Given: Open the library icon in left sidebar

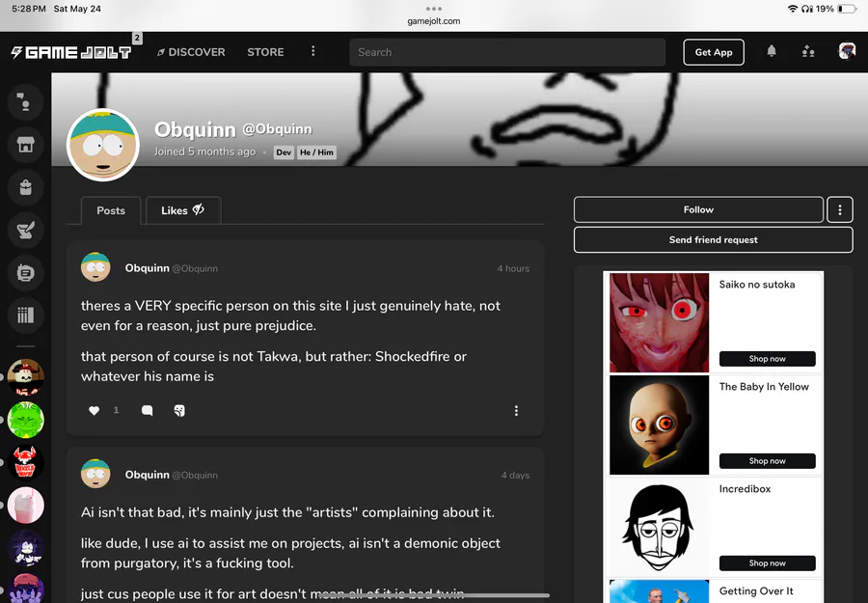Looking at the screenshot, I should point(25,315).
